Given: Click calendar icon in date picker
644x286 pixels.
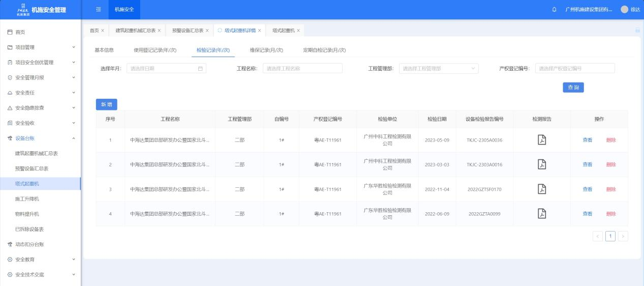Looking at the screenshot, I should point(200,69).
